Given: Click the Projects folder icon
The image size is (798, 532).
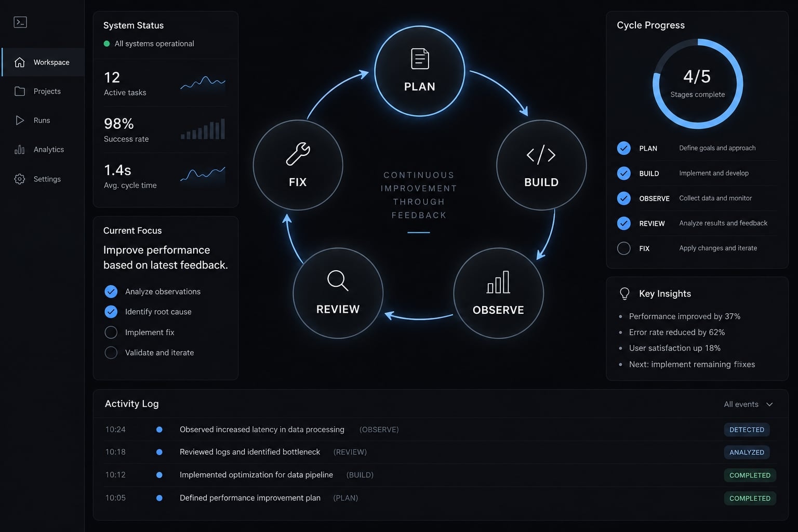Looking at the screenshot, I should pyautogui.click(x=20, y=91).
